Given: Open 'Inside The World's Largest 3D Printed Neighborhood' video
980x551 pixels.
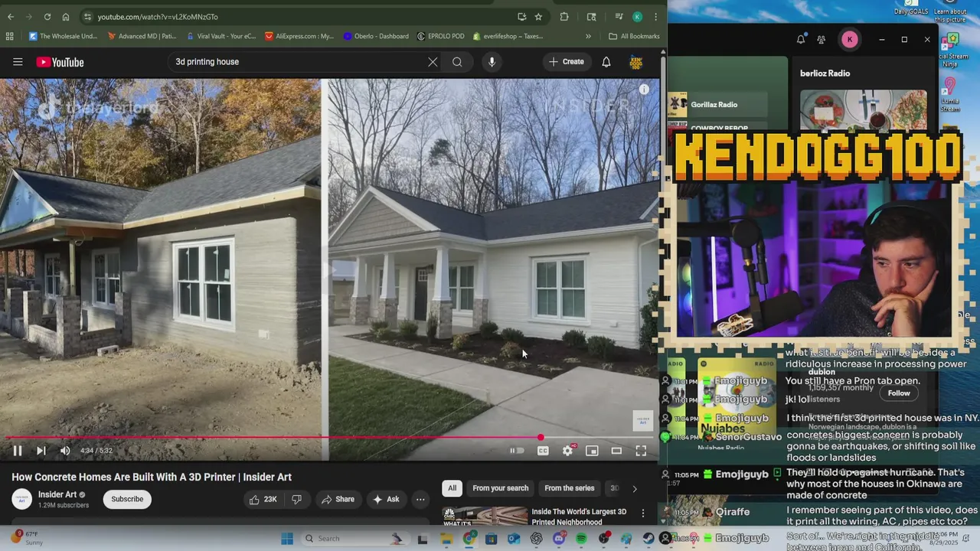Looking at the screenshot, I should pos(579,517).
